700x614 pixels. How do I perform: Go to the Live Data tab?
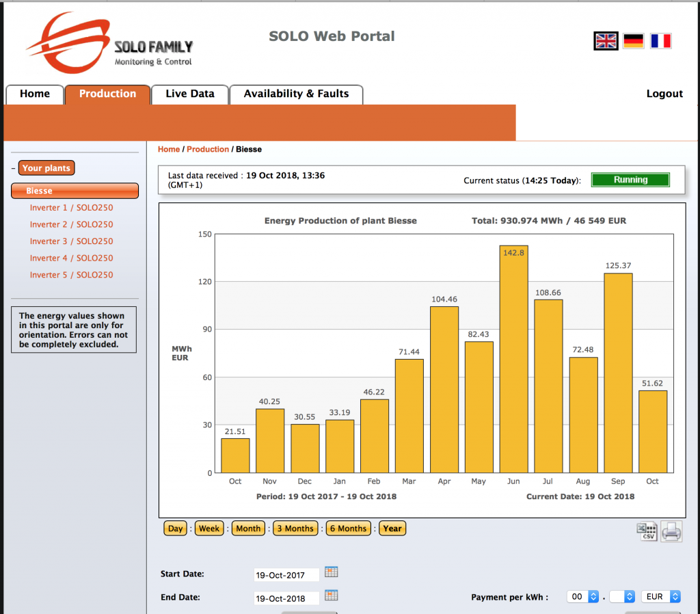(190, 94)
